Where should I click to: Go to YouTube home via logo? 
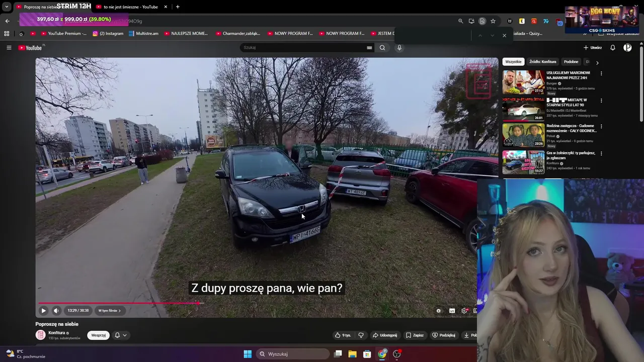point(30,48)
